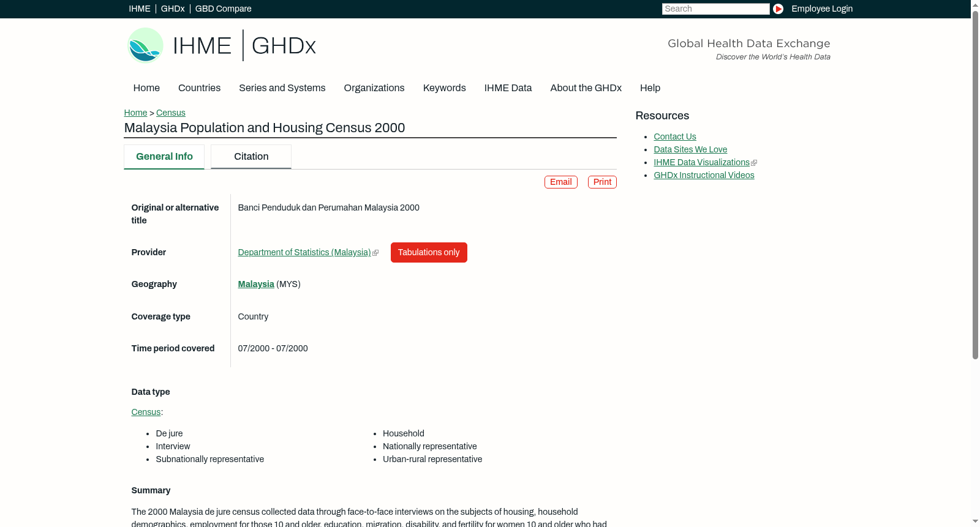Open the GHDx link in top bar
The height and width of the screenshot is (527, 980).
click(x=173, y=9)
